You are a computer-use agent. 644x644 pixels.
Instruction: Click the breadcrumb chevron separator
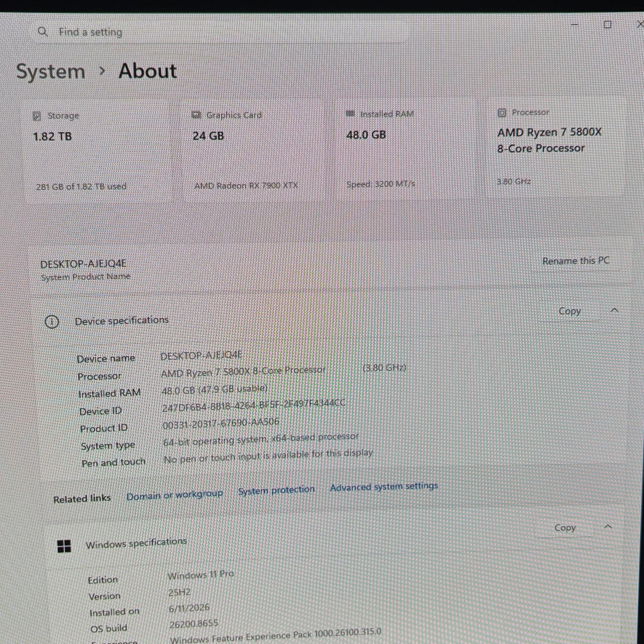point(102,71)
